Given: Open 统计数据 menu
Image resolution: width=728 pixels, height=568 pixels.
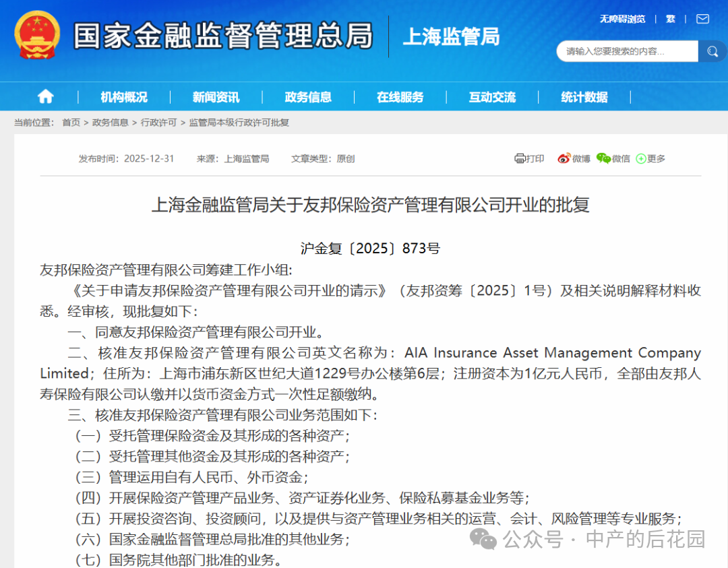Looking at the screenshot, I should click(584, 97).
